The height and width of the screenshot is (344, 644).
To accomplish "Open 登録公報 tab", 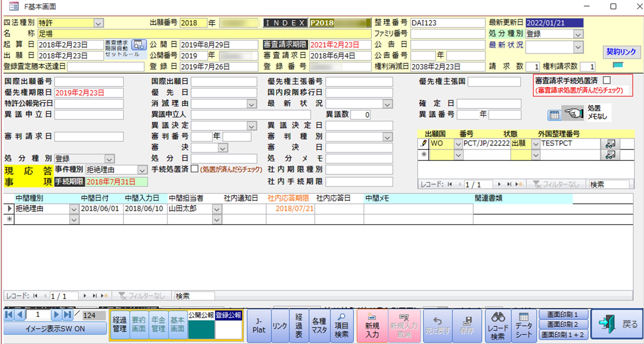I will [x=229, y=315].
